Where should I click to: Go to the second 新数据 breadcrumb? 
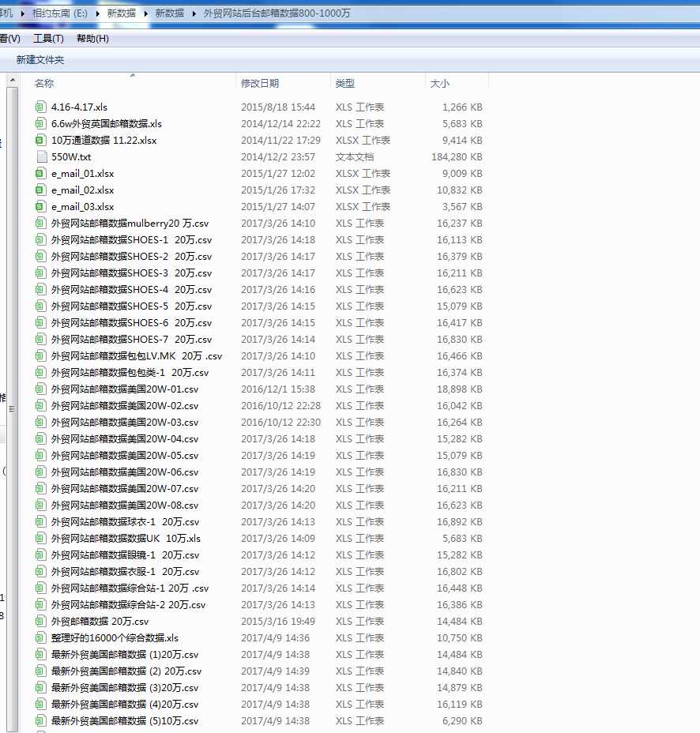(170, 13)
